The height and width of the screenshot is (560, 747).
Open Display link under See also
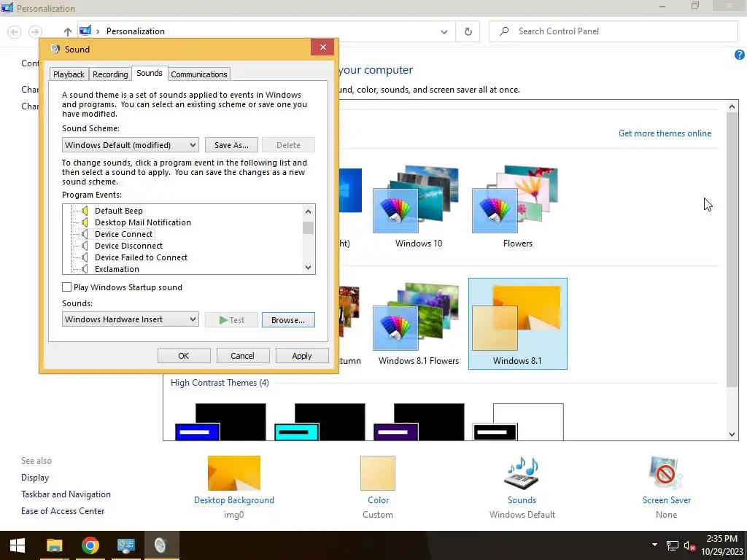[35, 478]
